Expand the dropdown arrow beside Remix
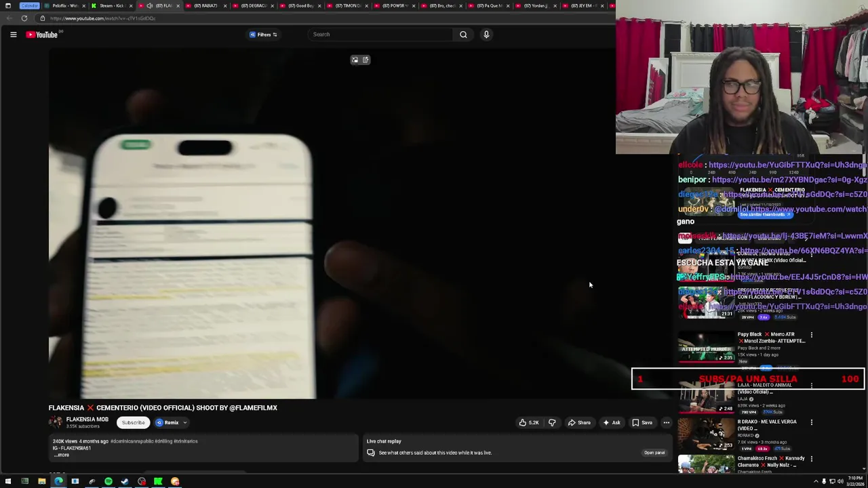The width and height of the screenshot is (868, 488). point(184,422)
